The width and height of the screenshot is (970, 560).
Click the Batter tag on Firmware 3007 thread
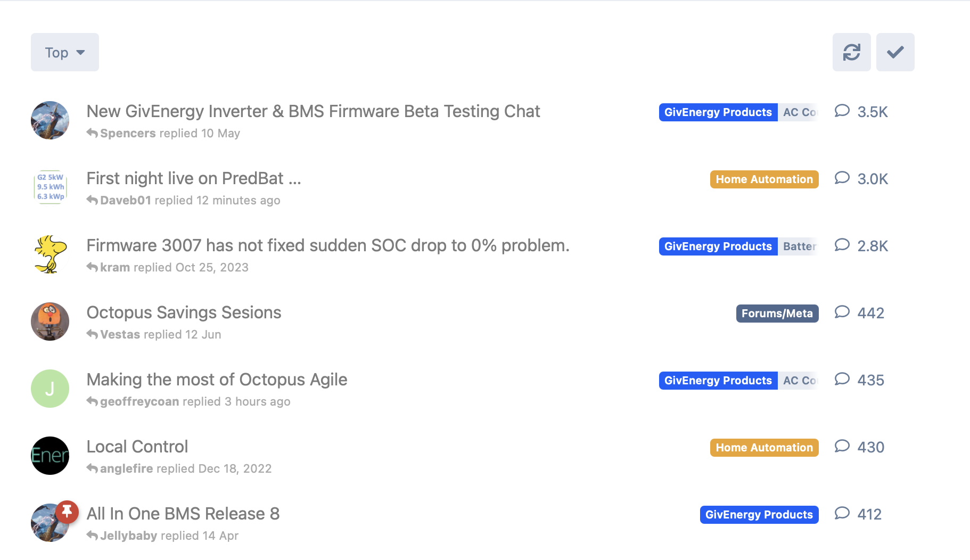(798, 246)
